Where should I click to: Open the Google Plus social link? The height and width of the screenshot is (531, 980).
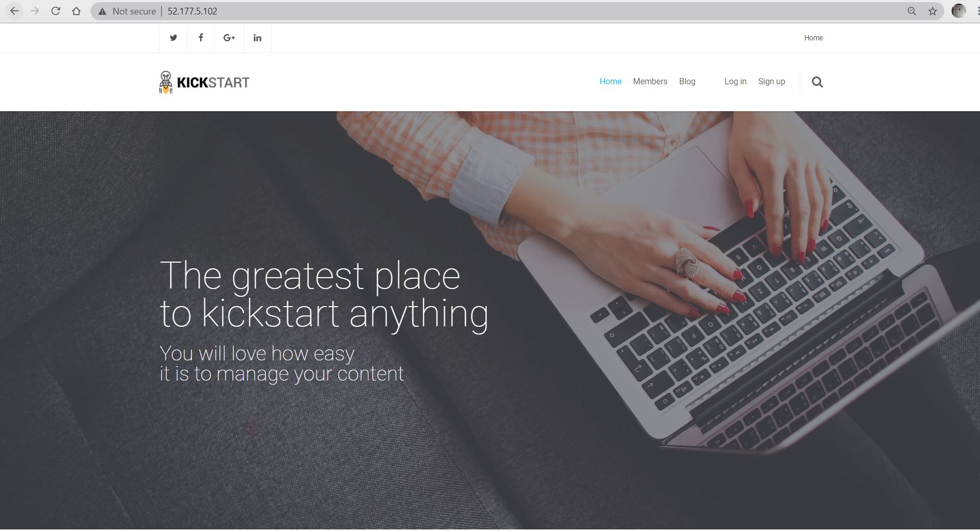229,38
